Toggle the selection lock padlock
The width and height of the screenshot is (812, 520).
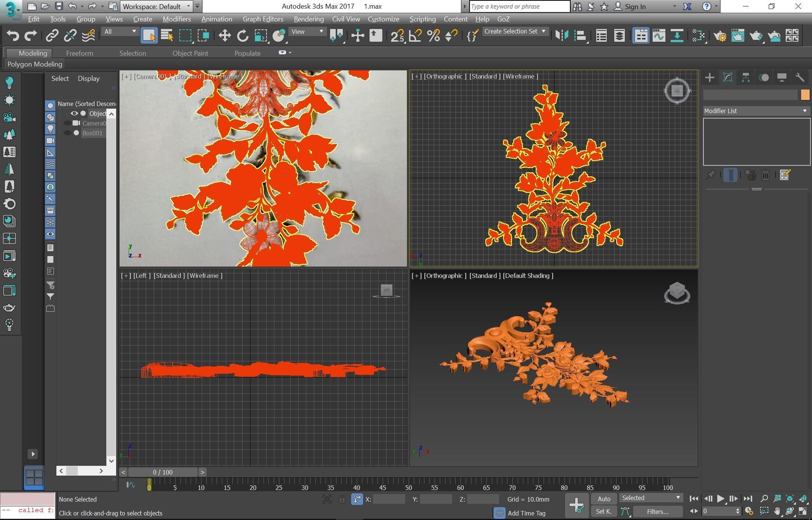point(342,499)
